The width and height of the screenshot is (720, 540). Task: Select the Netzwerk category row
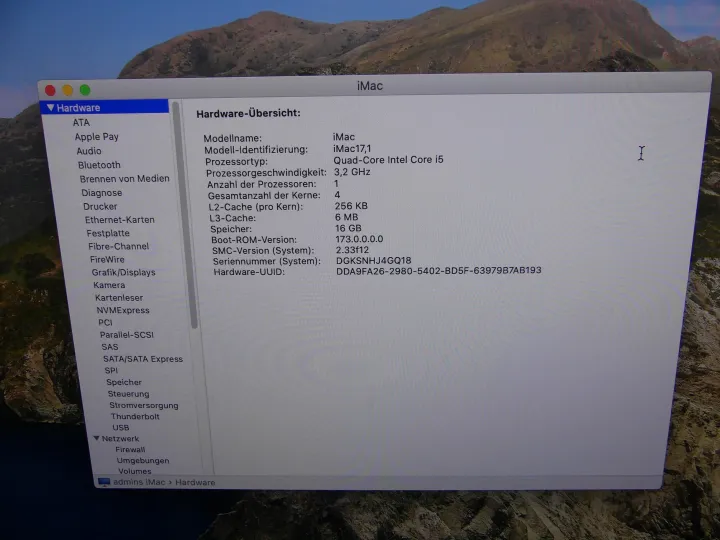pyautogui.click(x=120, y=439)
